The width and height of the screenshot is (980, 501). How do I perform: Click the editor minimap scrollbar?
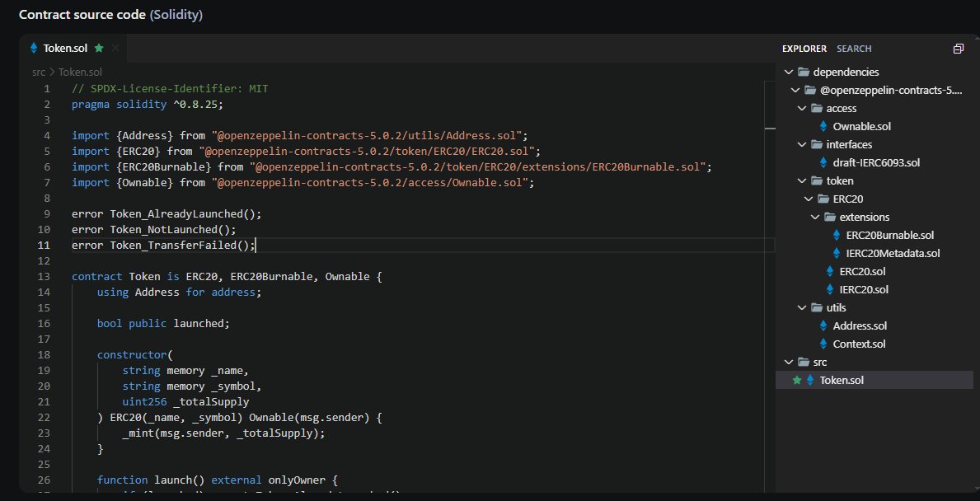coord(769,286)
